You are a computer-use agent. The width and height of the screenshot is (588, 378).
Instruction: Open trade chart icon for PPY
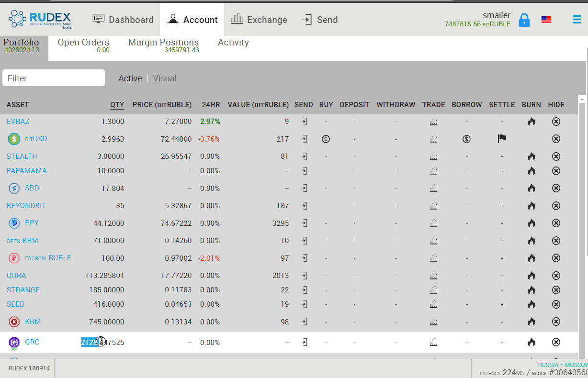[433, 223]
